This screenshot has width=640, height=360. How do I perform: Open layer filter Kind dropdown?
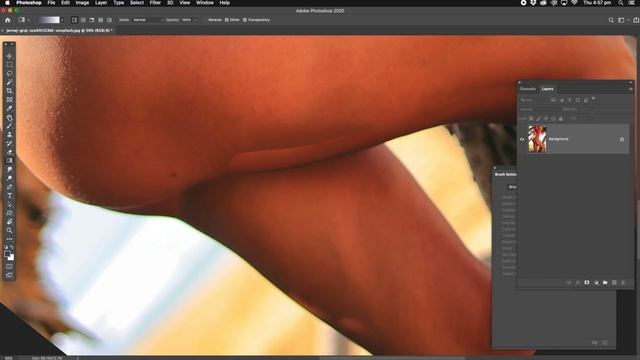pos(533,100)
